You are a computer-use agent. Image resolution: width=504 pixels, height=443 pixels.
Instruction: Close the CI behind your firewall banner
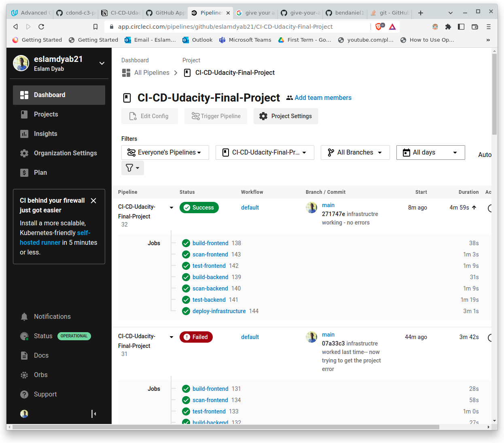pos(93,201)
